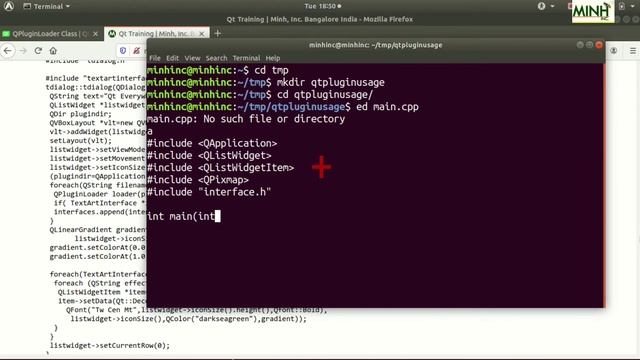Open the terminal Edit menu
Image resolution: width=640 pixels, height=360 pixels.
[172, 58]
